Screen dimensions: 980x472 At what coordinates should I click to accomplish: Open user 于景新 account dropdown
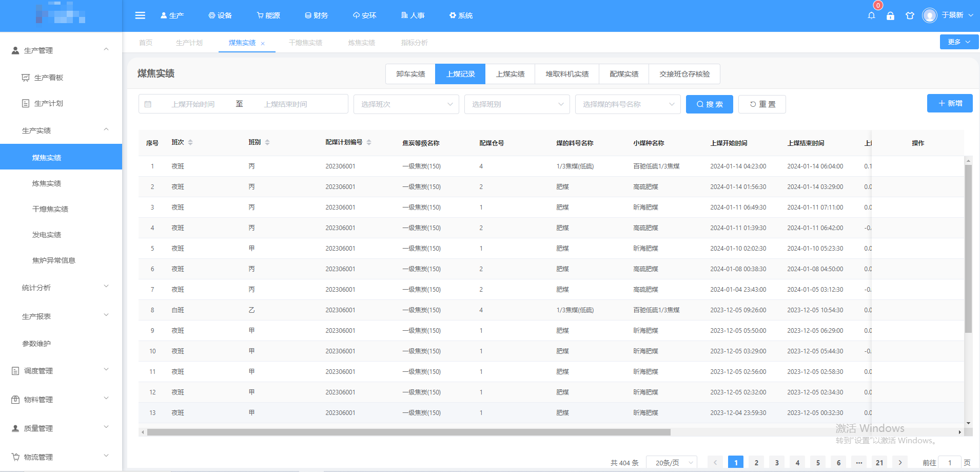(x=957, y=15)
